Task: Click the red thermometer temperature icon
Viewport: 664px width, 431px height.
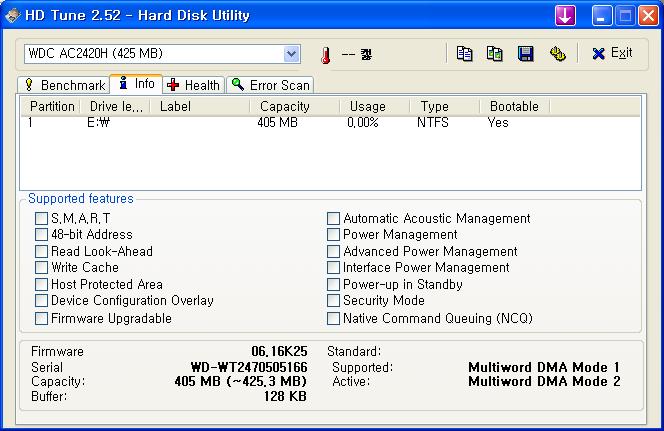Action: pos(326,55)
